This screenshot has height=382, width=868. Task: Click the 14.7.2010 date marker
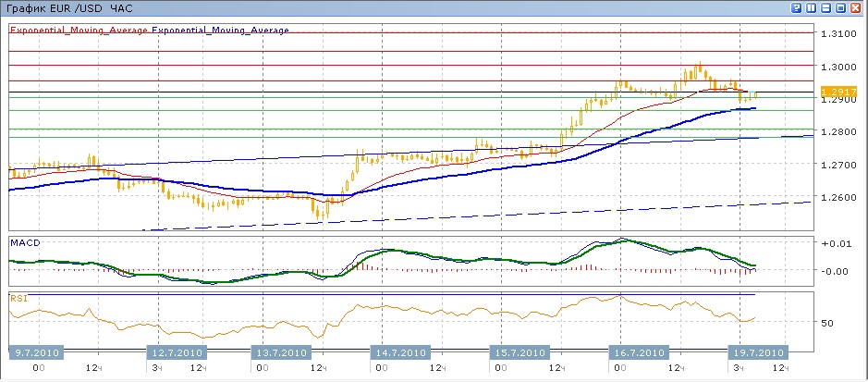398,352
